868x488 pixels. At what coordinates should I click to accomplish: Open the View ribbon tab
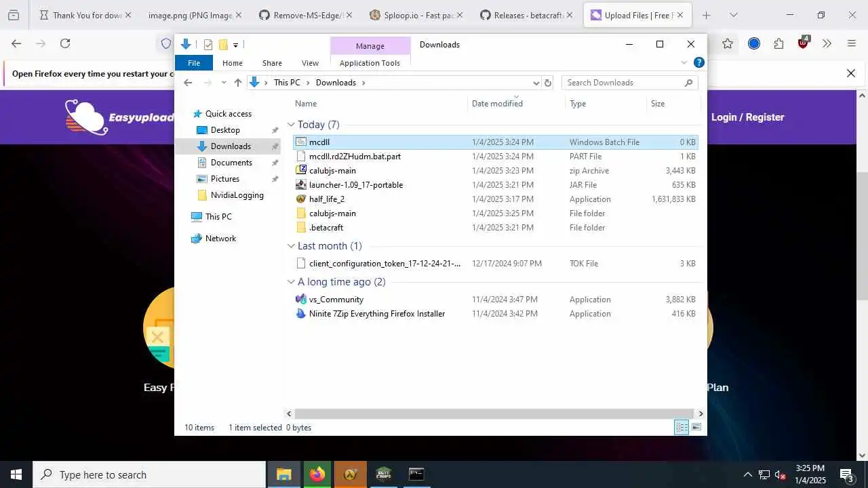point(310,63)
